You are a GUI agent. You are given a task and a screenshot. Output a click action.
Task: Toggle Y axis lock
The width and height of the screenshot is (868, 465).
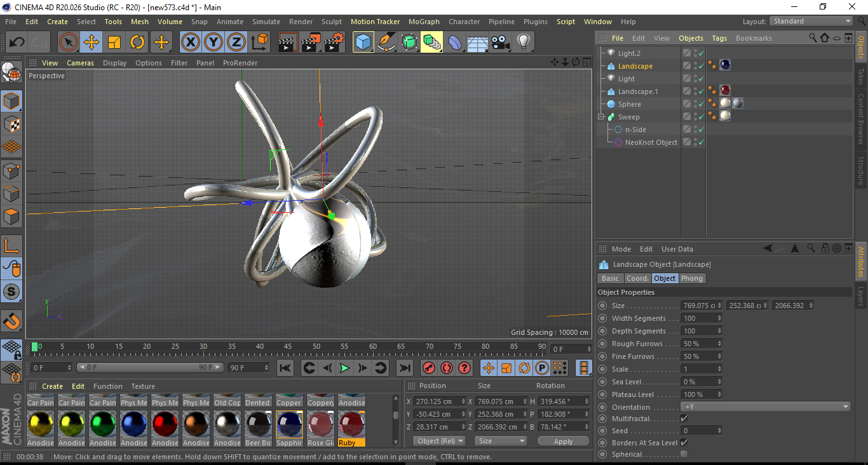pyautogui.click(x=213, y=43)
